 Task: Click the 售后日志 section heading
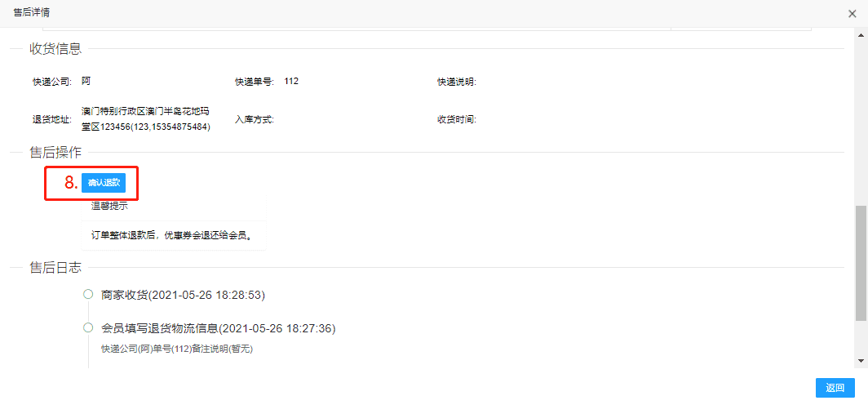click(x=55, y=267)
